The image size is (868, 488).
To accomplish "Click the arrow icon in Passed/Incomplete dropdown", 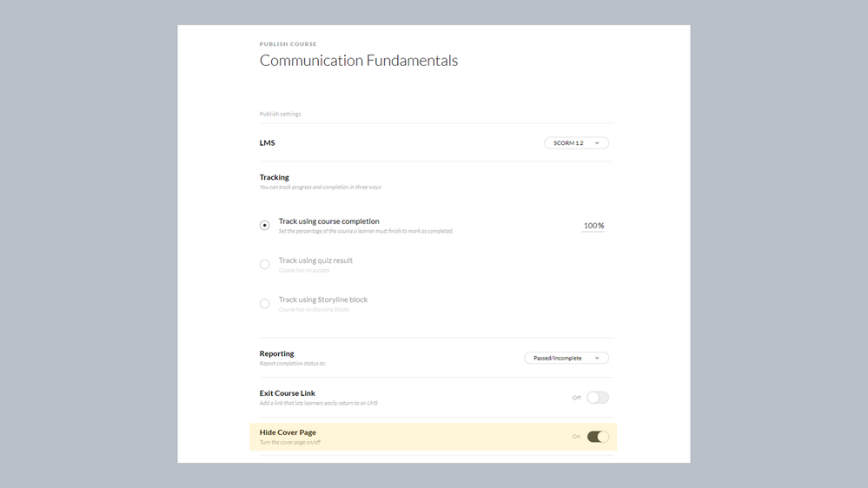I will (597, 358).
